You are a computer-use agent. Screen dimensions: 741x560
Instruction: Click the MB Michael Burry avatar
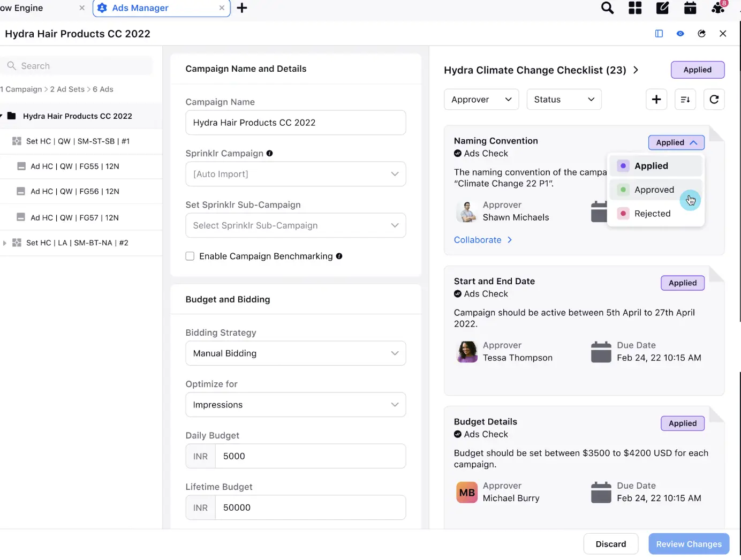467,493
